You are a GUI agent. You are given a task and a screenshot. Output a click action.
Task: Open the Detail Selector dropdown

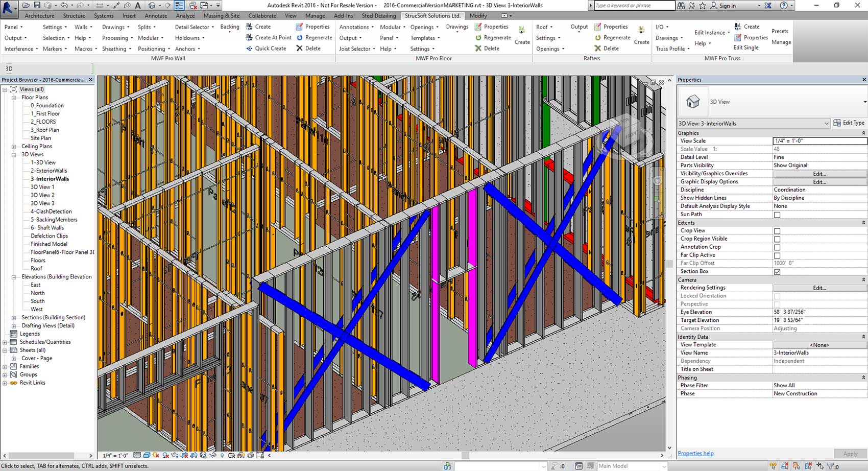click(x=195, y=27)
